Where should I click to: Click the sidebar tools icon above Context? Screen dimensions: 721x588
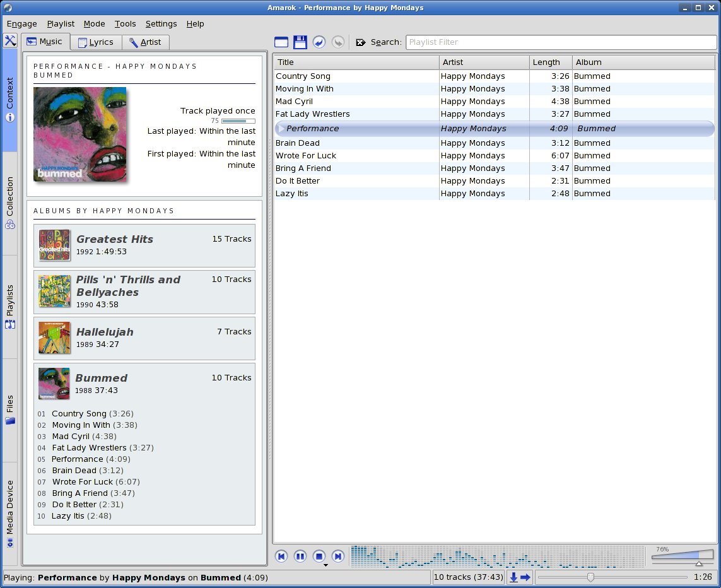click(x=10, y=40)
